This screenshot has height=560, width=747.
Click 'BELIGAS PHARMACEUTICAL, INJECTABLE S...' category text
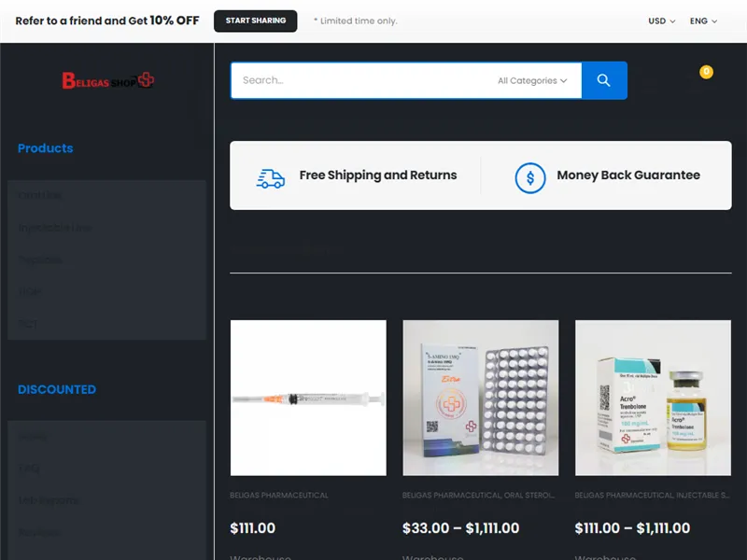652,496
